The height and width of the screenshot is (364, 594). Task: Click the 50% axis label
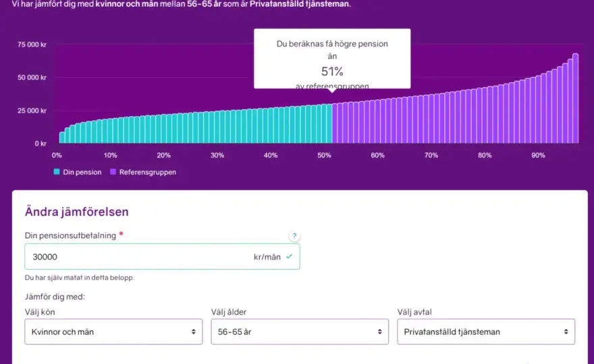pyautogui.click(x=324, y=155)
